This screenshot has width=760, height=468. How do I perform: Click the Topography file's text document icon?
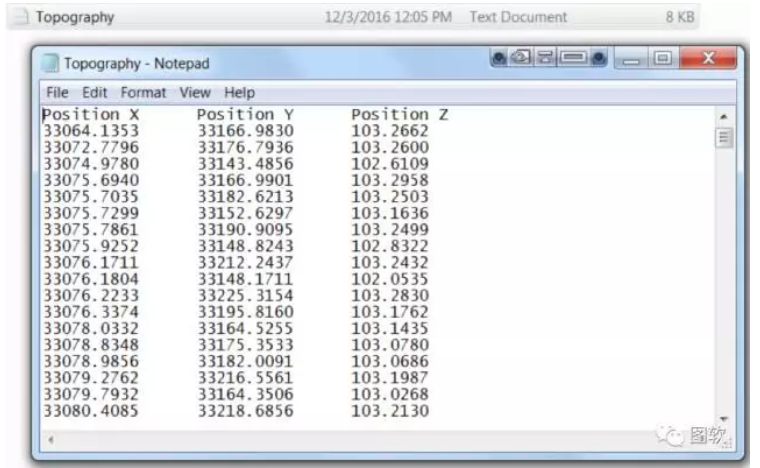tap(20, 17)
